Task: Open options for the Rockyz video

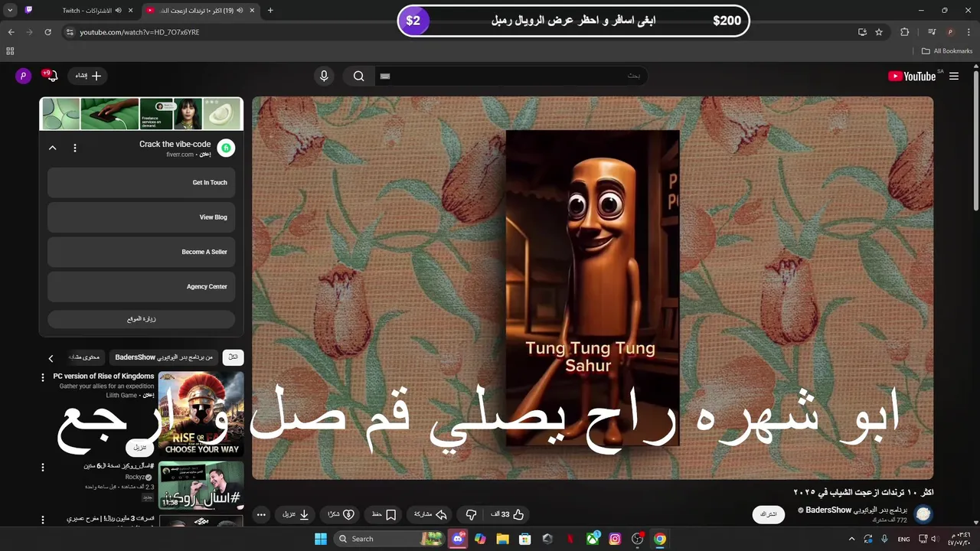Action: (x=43, y=467)
